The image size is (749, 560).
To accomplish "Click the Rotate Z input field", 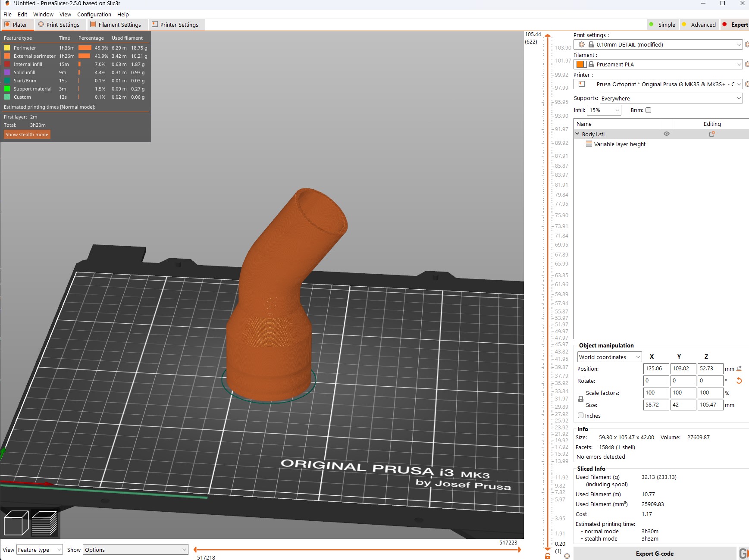I will coord(710,381).
